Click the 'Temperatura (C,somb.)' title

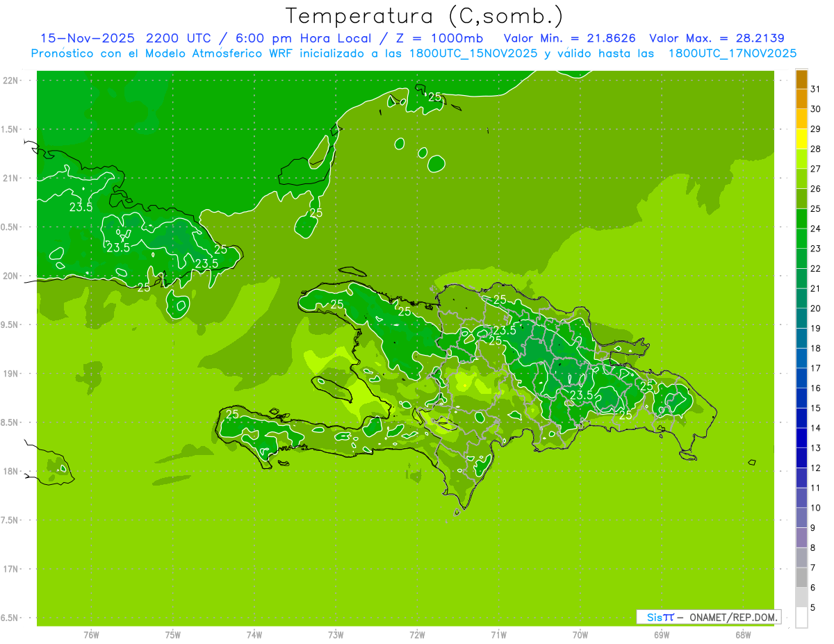425,16
